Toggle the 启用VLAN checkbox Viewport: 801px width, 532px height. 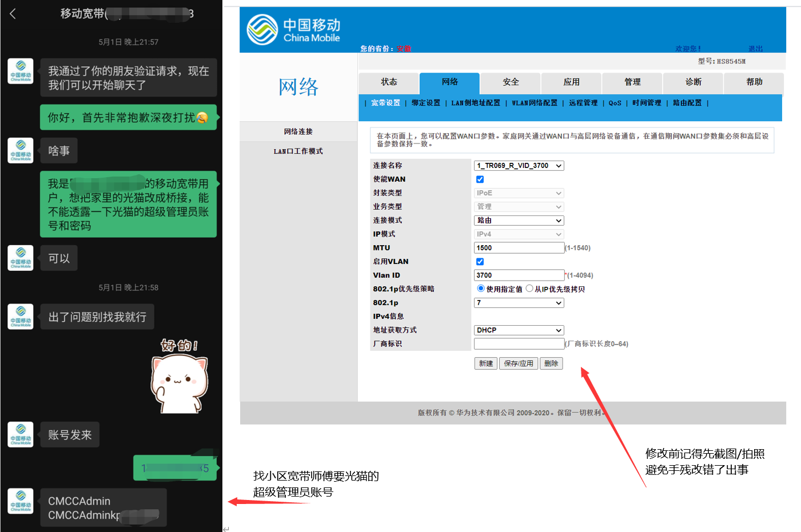(x=480, y=262)
